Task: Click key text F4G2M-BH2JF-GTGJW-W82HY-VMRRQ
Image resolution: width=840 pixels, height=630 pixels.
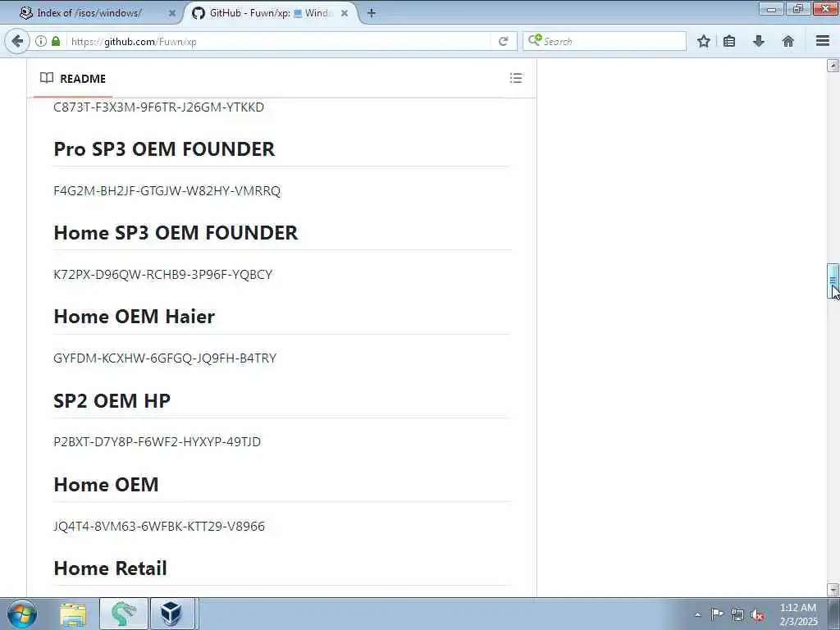Action: [x=167, y=190]
